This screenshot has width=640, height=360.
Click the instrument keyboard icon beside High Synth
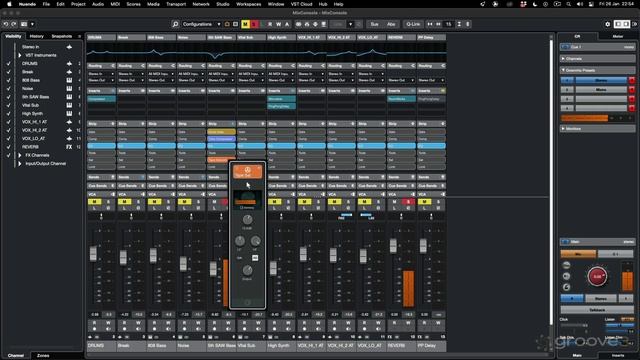tap(69, 113)
